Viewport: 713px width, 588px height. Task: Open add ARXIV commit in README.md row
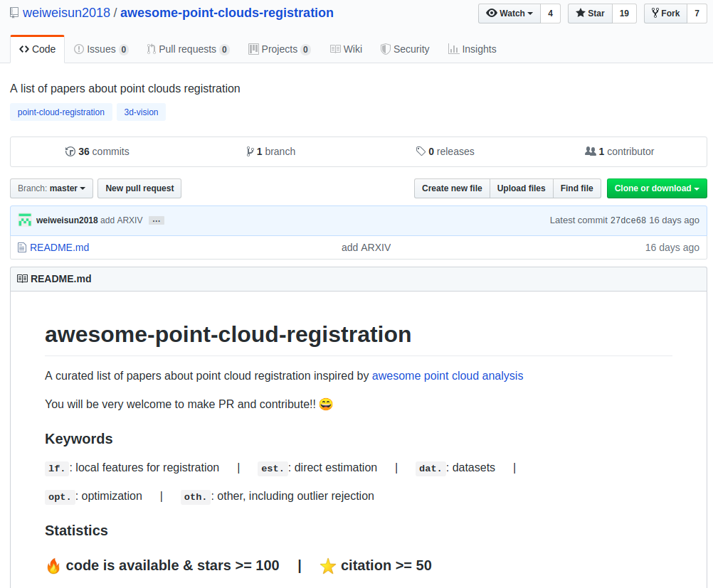(x=366, y=247)
